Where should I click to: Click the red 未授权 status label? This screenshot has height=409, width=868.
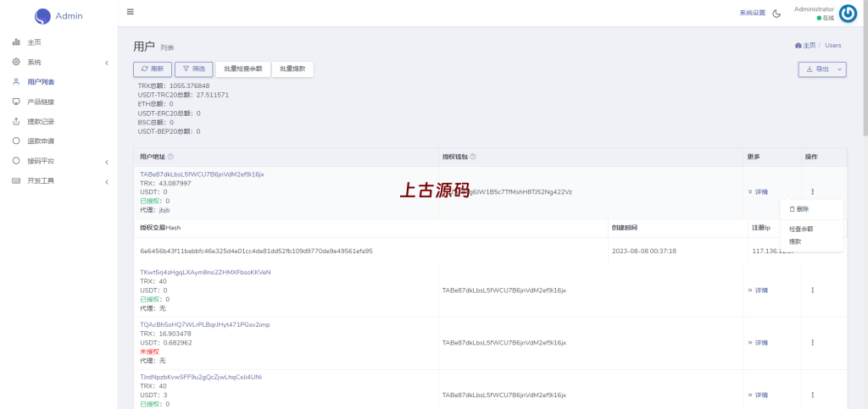[149, 351]
